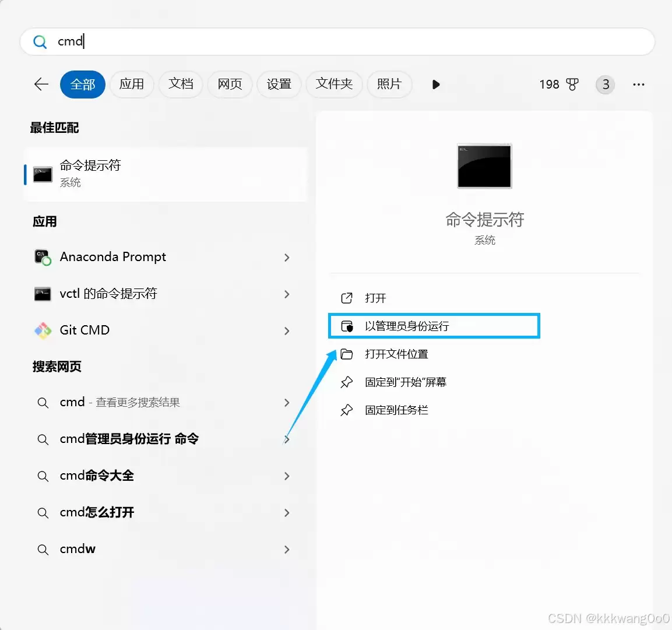The image size is (672, 630).
Task: Launch Git CMD from search results
Action: pyautogui.click(x=85, y=330)
